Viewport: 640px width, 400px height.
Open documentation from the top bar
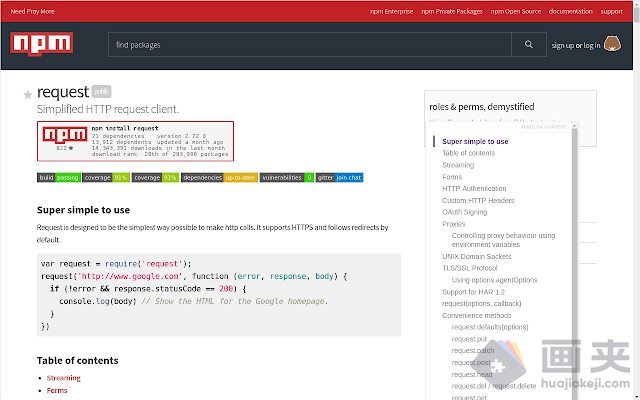coord(570,11)
